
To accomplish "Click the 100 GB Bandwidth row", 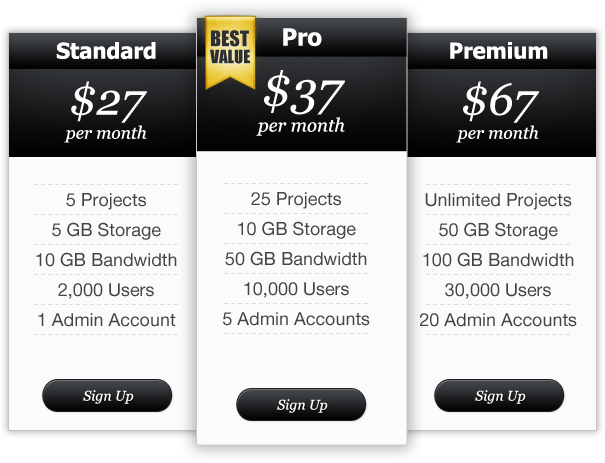I will [498, 260].
